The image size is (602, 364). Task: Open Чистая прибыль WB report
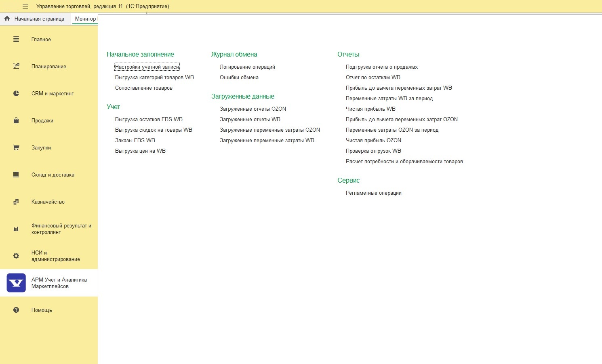point(370,109)
